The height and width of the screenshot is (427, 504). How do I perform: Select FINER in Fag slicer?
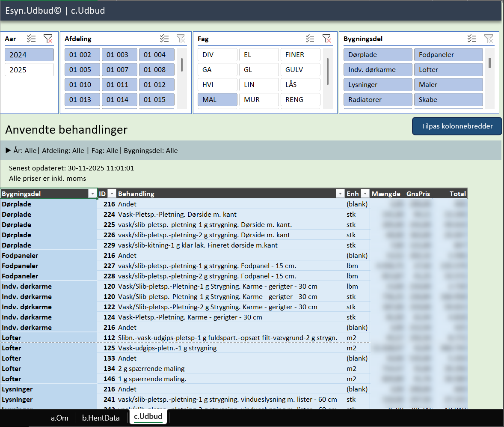coord(300,55)
